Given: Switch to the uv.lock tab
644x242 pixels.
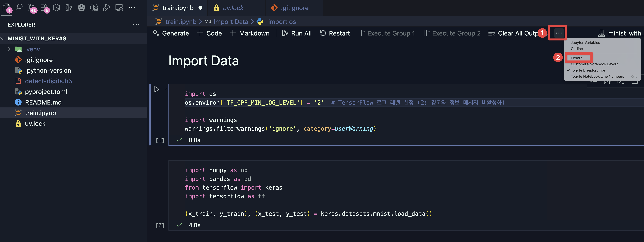Looking at the screenshot, I should pos(233,8).
